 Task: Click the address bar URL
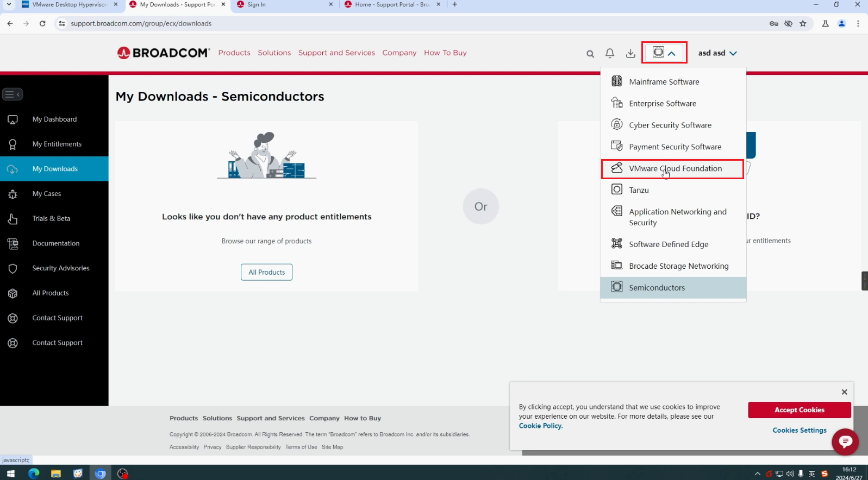tap(141, 23)
